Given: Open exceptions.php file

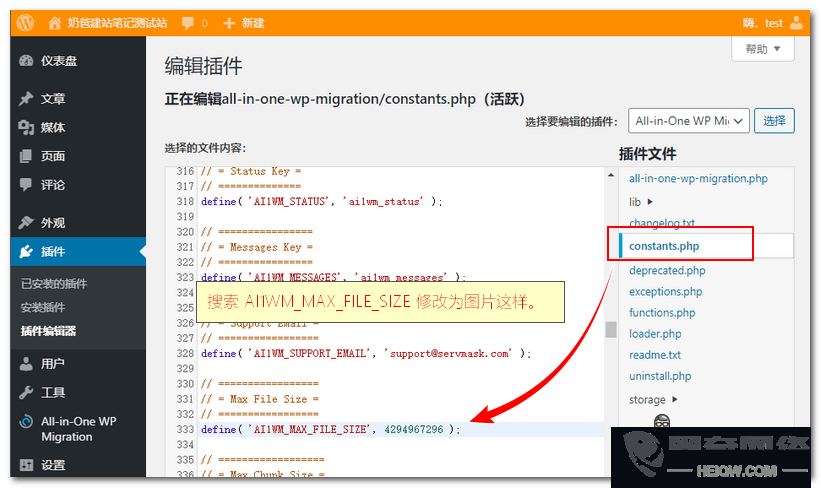Looking at the screenshot, I should (665, 292).
